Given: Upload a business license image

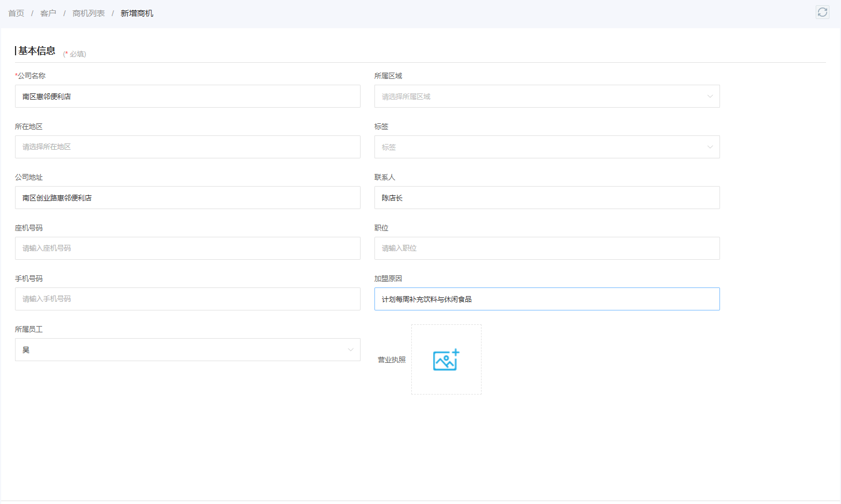Looking at the screenshot, I should point(446,359).
